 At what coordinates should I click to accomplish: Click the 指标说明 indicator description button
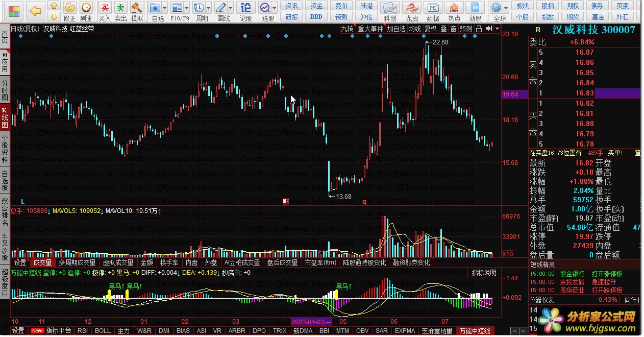484,273
